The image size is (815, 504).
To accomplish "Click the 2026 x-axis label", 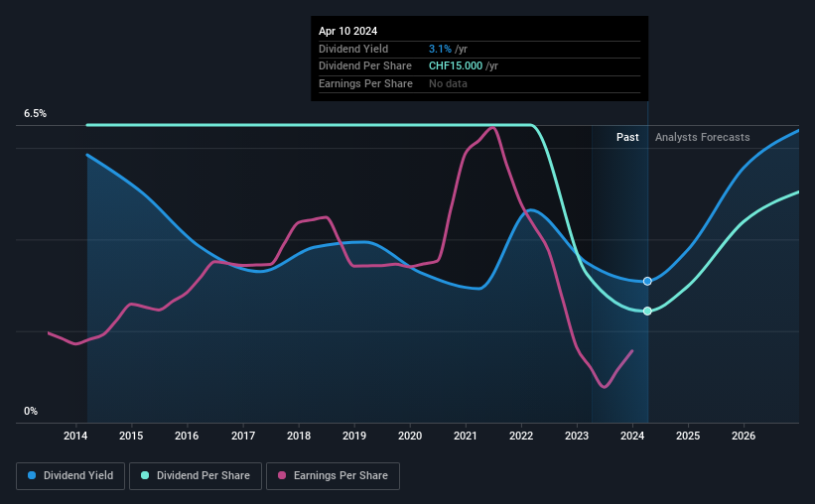I will 744,436.
